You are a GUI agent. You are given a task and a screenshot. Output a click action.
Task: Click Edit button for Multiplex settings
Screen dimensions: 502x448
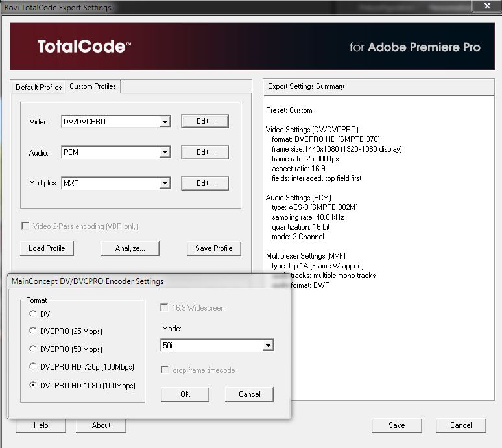click(x=205, y=183)
